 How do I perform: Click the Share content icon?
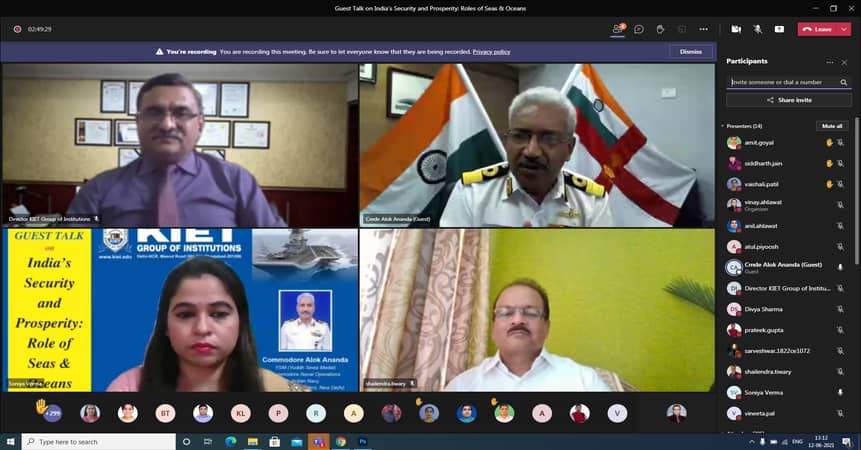[779, 29]
